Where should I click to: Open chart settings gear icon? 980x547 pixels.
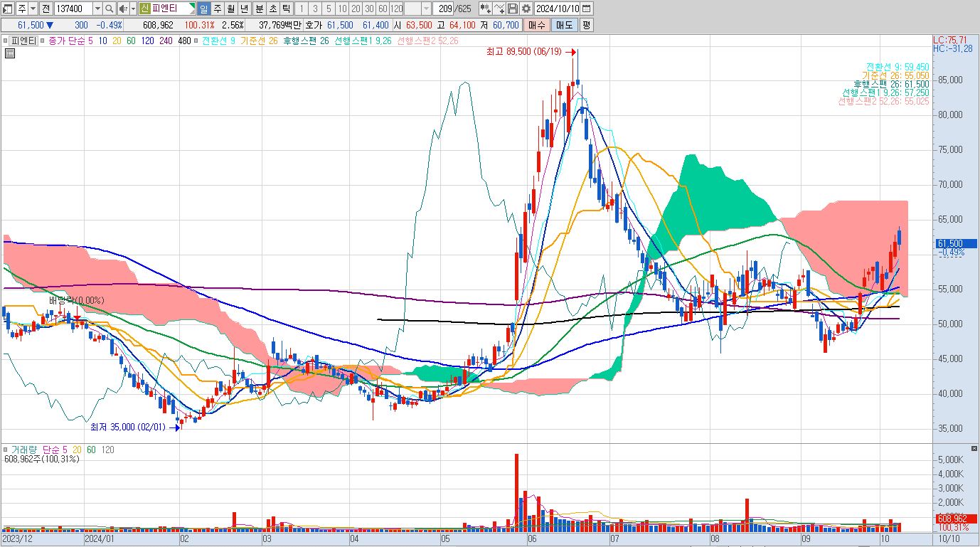526,9
